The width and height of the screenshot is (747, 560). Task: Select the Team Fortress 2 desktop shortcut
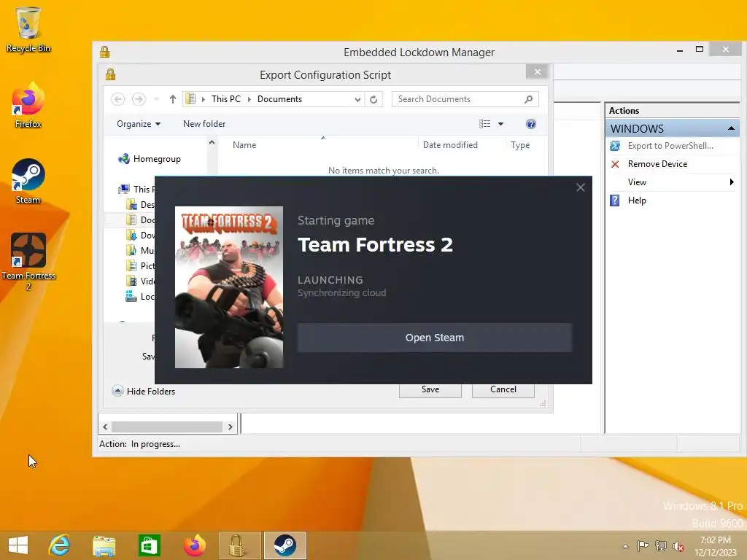(28, 262)
